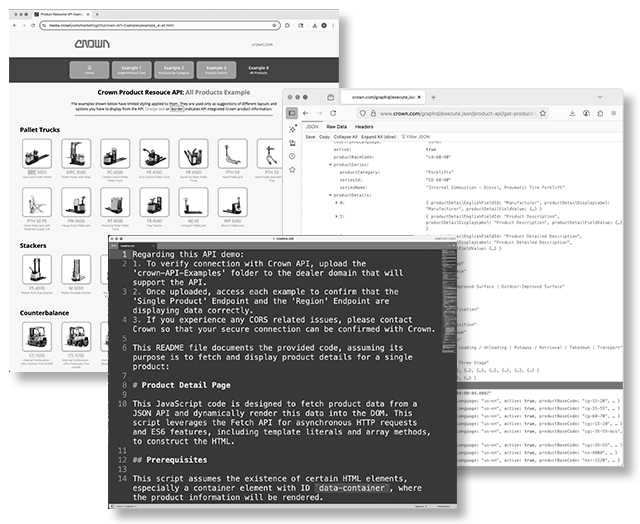Expand productDetails item 0 in JSON viewer
This screenshot has height=524, width=640.
(336, 202)
